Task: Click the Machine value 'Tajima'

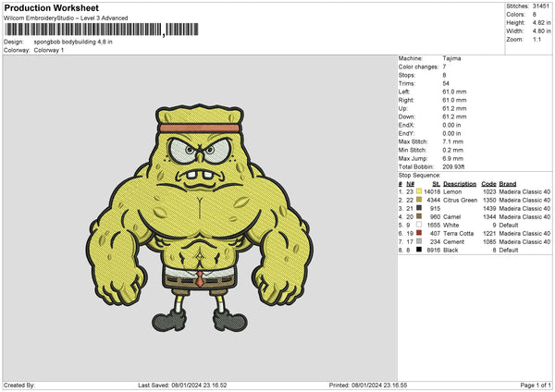Action: (451, 58)
